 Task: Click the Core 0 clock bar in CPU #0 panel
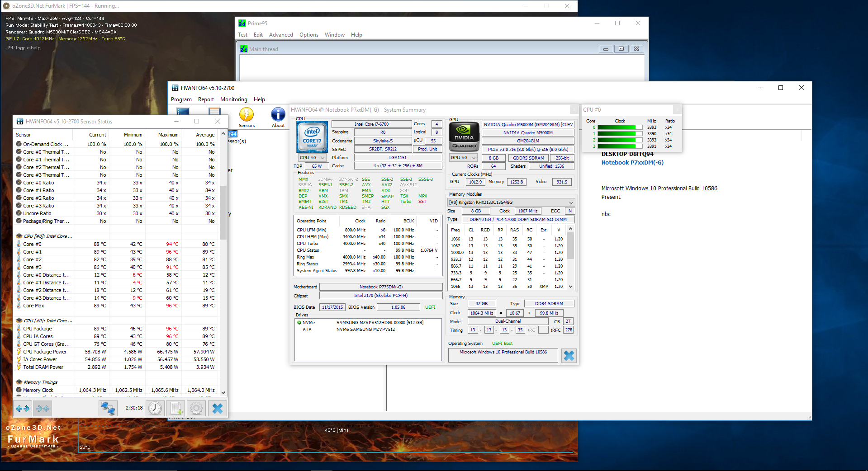coord(620,127)
